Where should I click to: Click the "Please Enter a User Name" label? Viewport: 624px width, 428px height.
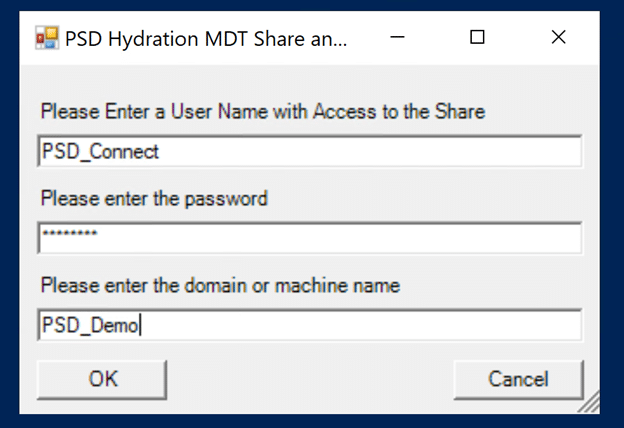[x=263, y=111]
